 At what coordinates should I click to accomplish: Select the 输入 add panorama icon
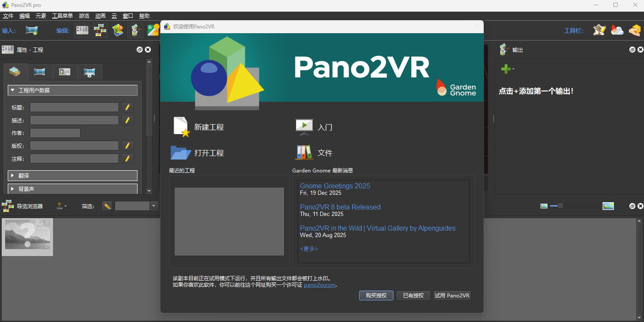pyautogui.click(x=31, y=30)
